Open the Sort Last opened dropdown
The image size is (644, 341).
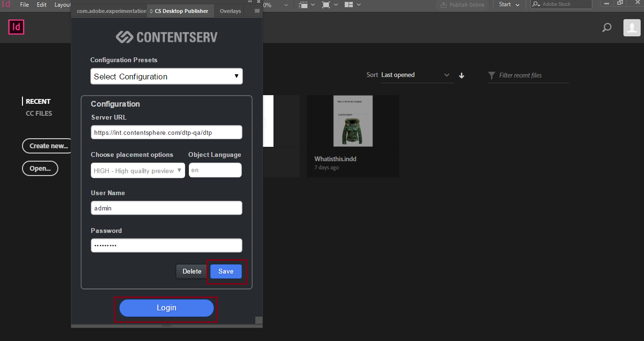(x=415, y=75)
